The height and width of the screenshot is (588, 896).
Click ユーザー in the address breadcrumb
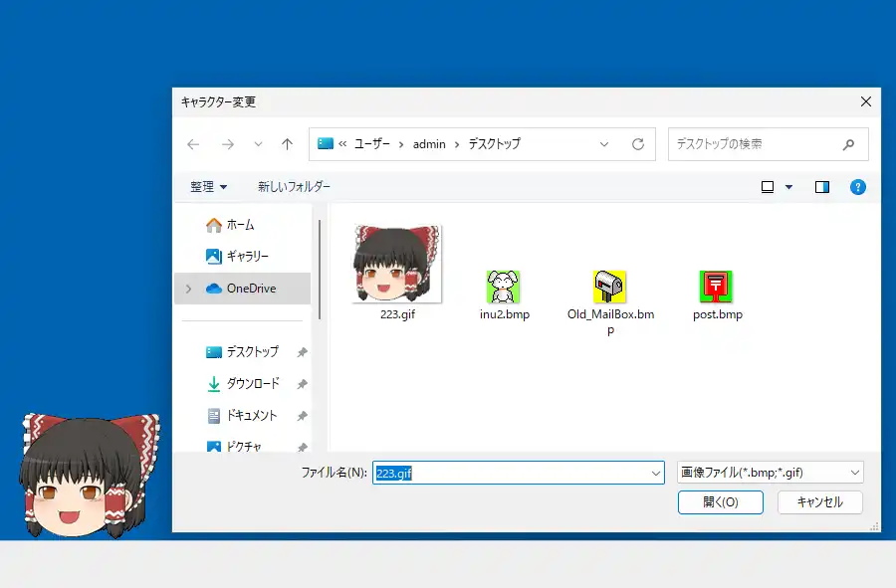point(372,144)
